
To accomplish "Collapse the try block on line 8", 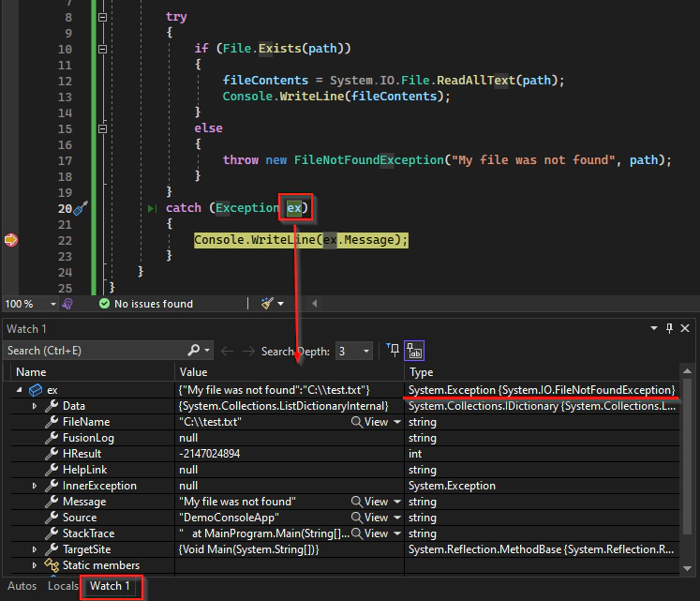I will pyautogui.click(x=103, y=17).
